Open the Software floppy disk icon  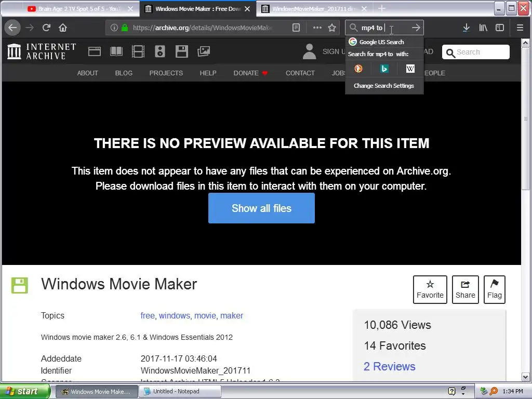[x=182, y=51]
